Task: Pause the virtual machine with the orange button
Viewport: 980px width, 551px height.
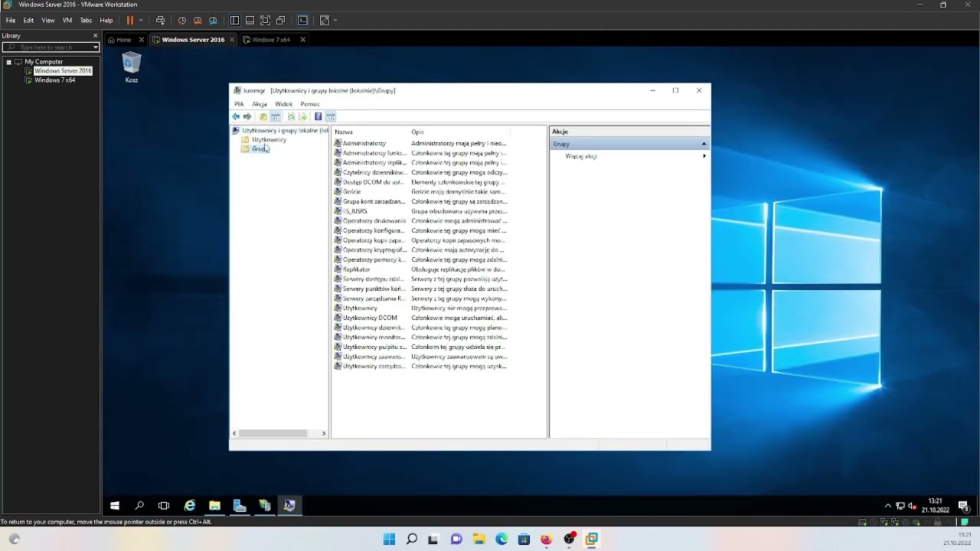Action: pyautogui.click(x=129, y=21)
